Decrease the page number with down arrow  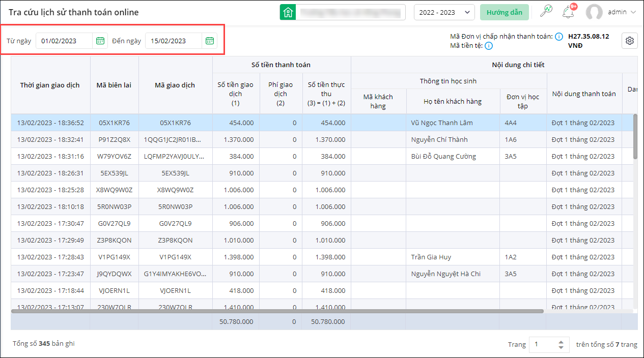coord(561,347)
